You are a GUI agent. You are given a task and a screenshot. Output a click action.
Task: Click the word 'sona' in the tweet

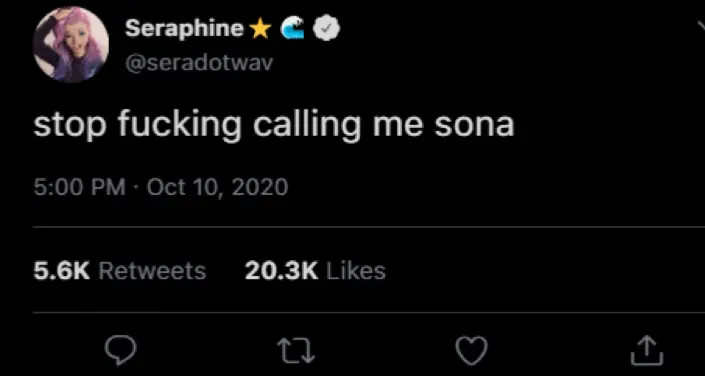pyautogui.click(x=474, y=126)
